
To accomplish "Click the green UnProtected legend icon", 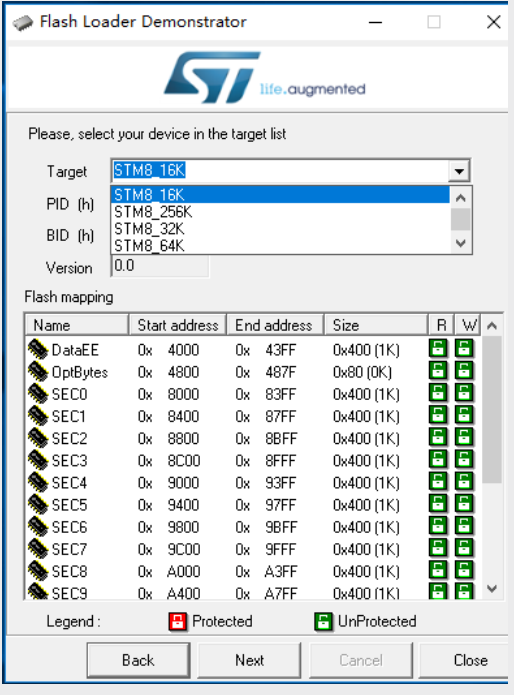I will click(323, 621).
